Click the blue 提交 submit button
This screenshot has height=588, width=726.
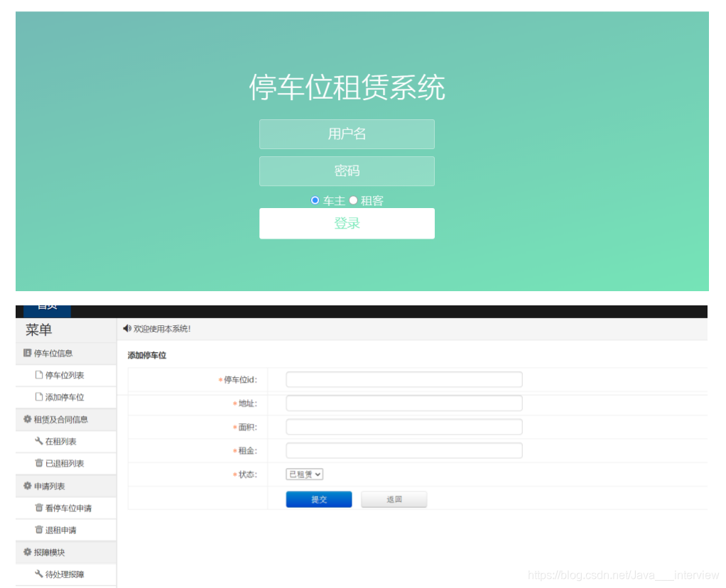click(x=318, y=499)
